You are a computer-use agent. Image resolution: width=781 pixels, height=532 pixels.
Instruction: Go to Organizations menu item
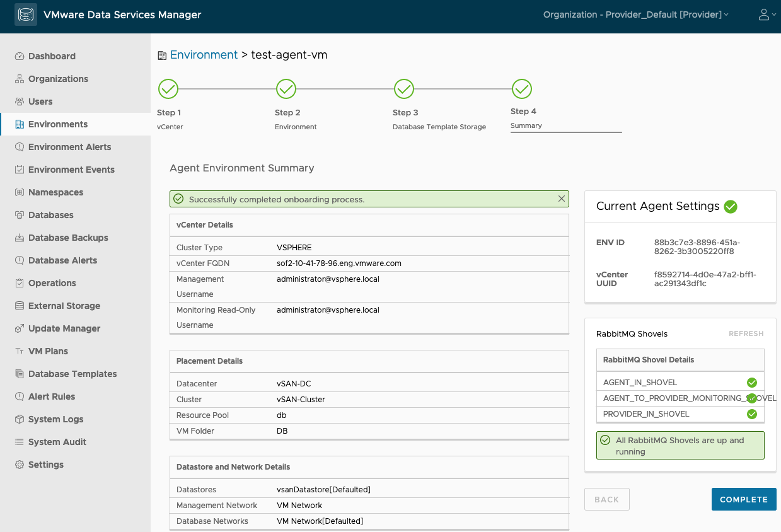click(58, 79)
